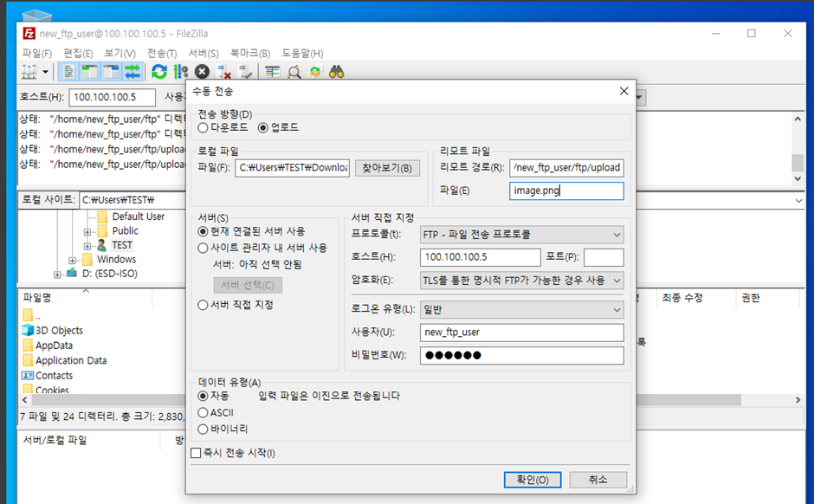Click the green refresh file lists icon
This screenshot has width=814, height=504.
(158, 72)
